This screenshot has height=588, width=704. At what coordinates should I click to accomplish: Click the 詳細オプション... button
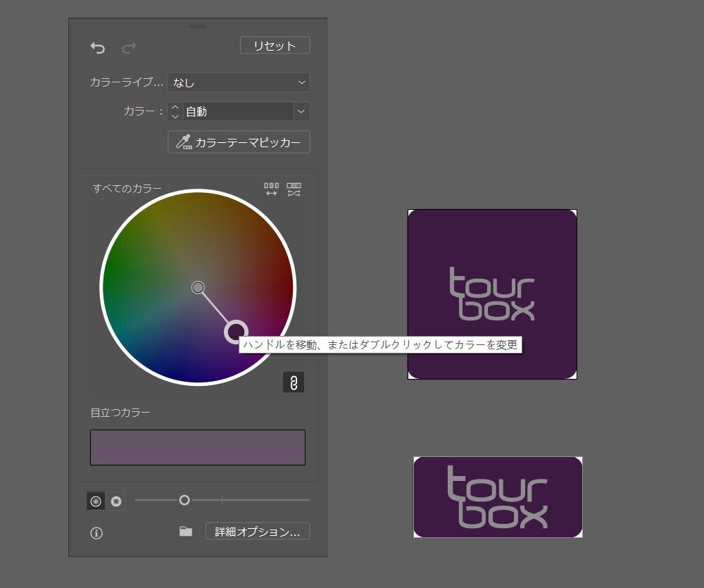tap(258, 532)
